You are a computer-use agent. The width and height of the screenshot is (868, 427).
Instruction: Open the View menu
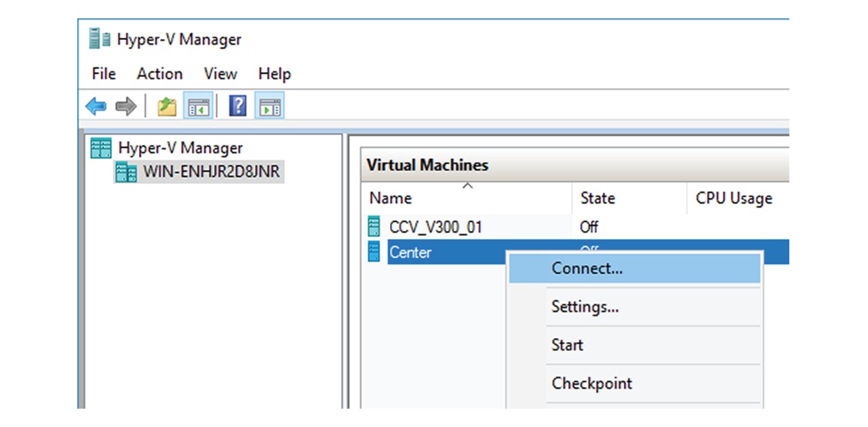[x=220, y=73]
